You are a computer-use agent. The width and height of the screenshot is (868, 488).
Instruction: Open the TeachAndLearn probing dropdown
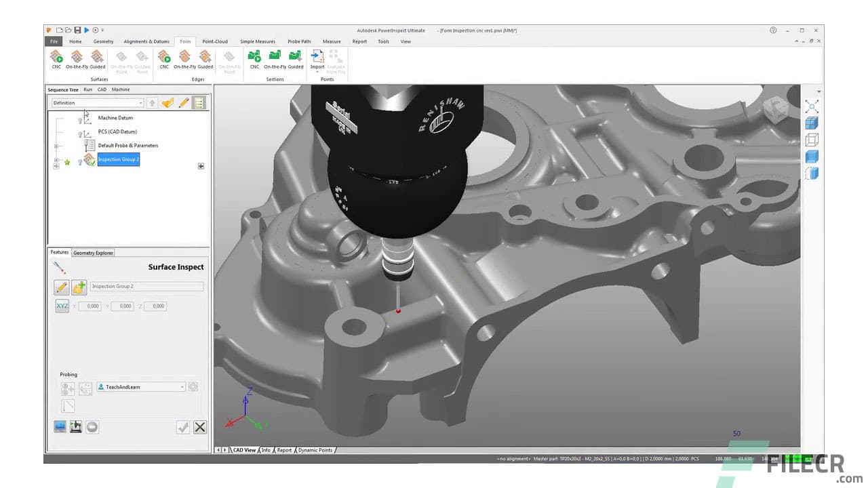pyautogui.click(x=182, y=386)
